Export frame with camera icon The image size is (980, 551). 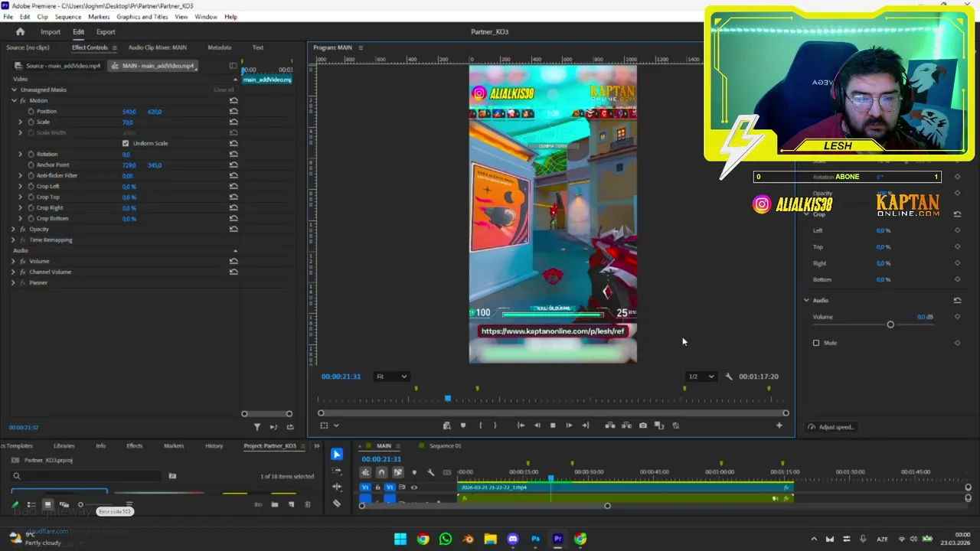pyautogui.click(x=643, y=425)
